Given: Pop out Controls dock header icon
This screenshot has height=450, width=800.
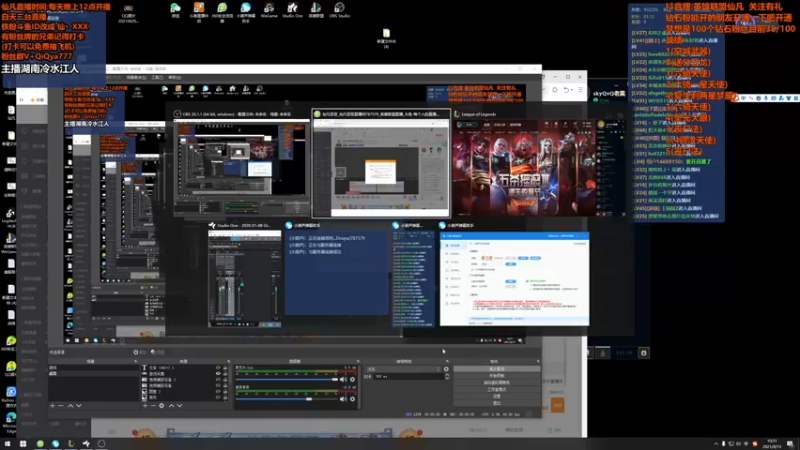Looking at the screenshot, I should [537, 361].
